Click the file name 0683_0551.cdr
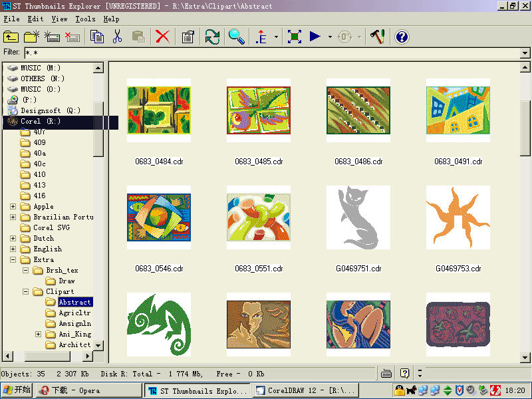Screen dimensions: 532x399 tap(259, 269)
